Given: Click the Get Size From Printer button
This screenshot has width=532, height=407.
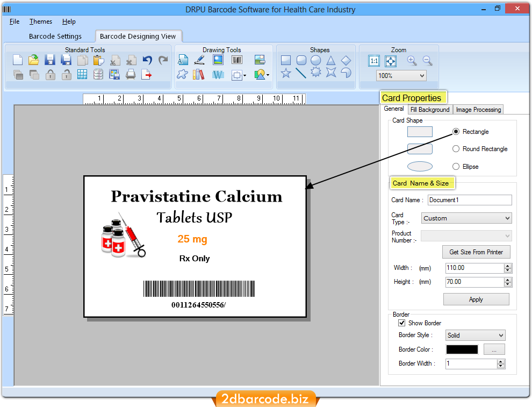Looking at the screenshot, I should point(476,252).
